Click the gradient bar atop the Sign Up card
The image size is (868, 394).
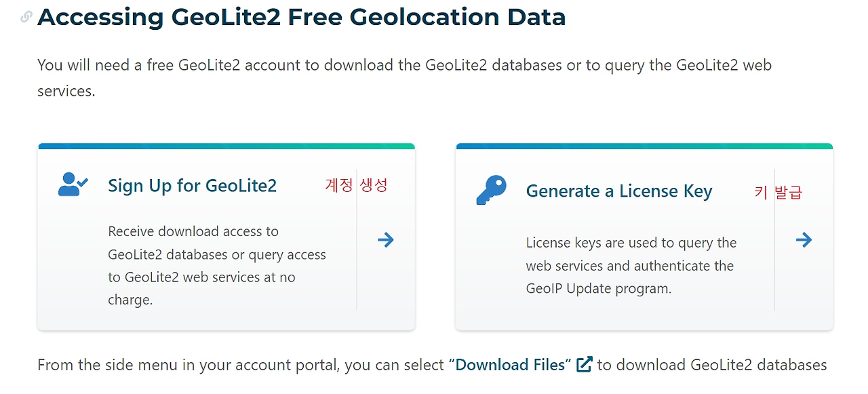226,145
